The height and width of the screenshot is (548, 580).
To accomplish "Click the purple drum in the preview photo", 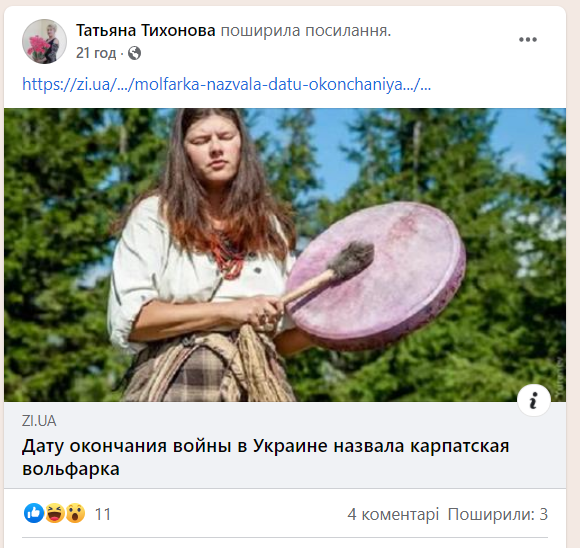I will [377, 276].
